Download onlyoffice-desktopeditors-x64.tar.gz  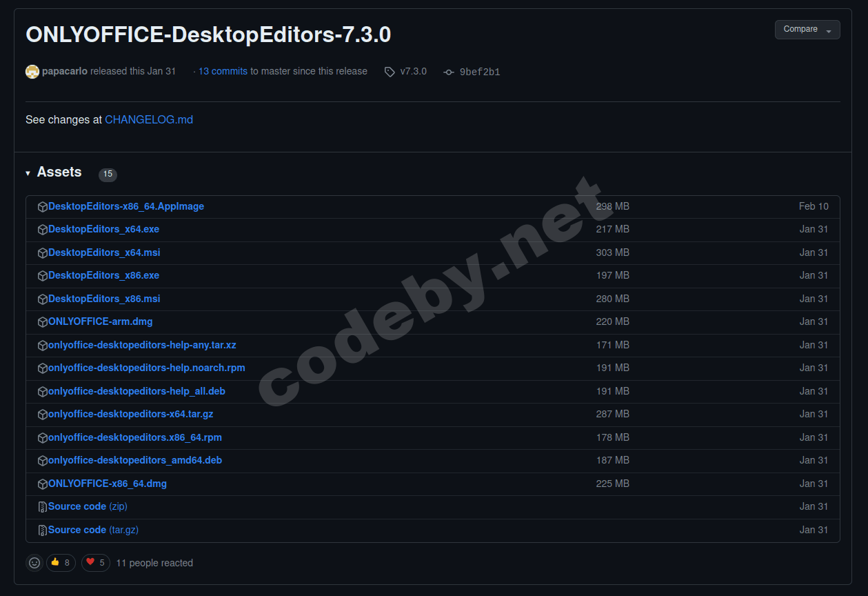(x=131, y=414)
